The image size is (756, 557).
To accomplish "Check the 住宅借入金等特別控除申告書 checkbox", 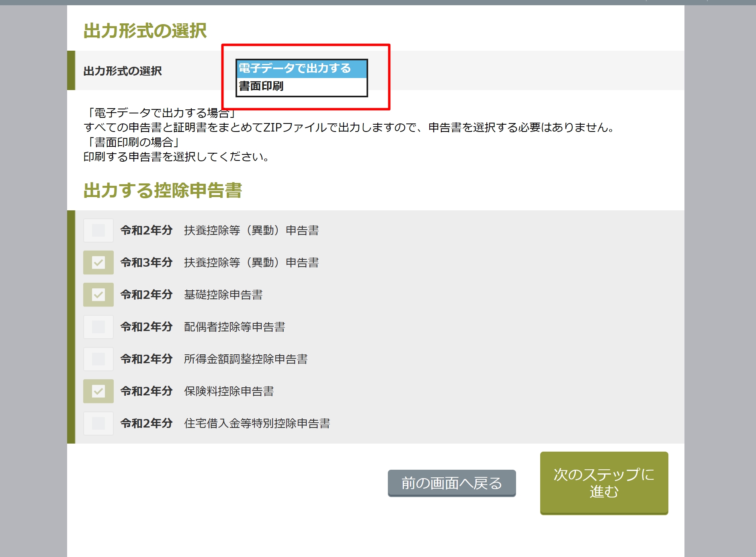I will pos(98,423).
